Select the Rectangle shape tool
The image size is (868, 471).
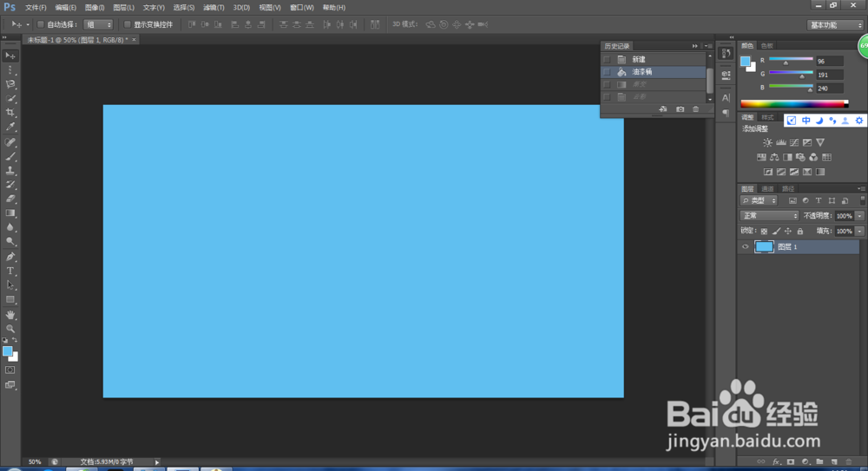tap(10, 299)
